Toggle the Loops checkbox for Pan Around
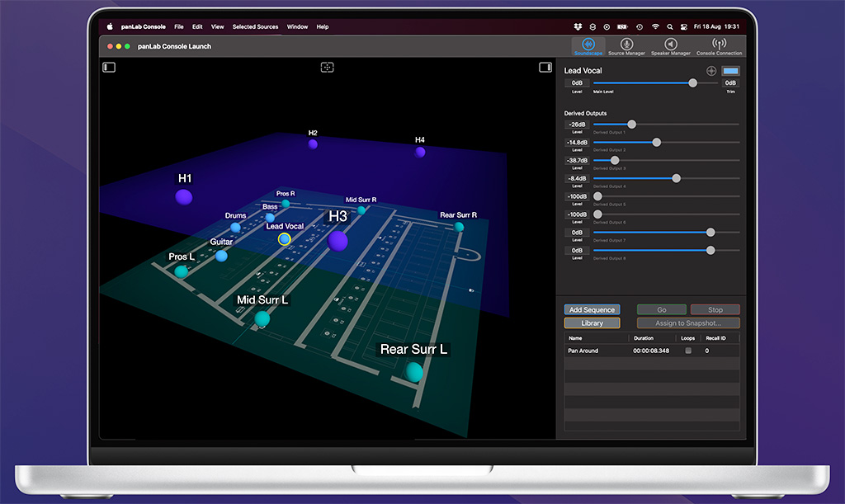Viewport: 845px width, 504px height. pos(688,351)
